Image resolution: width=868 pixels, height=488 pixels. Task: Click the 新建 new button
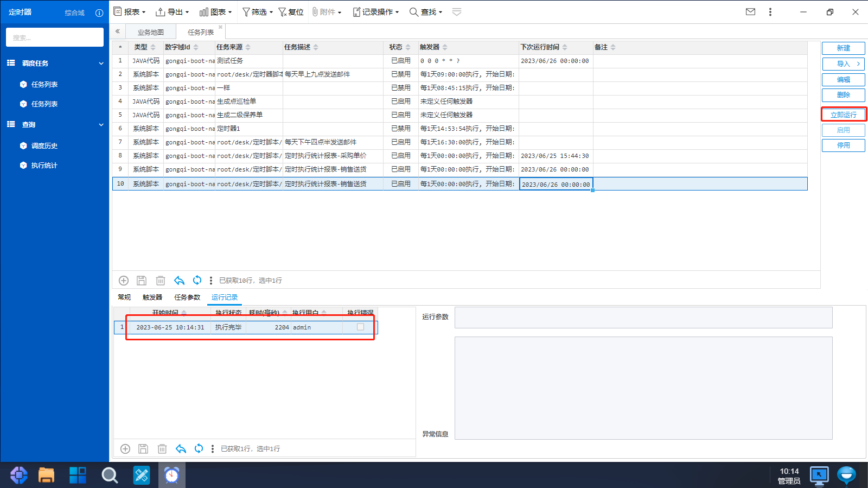coord(843,48)
